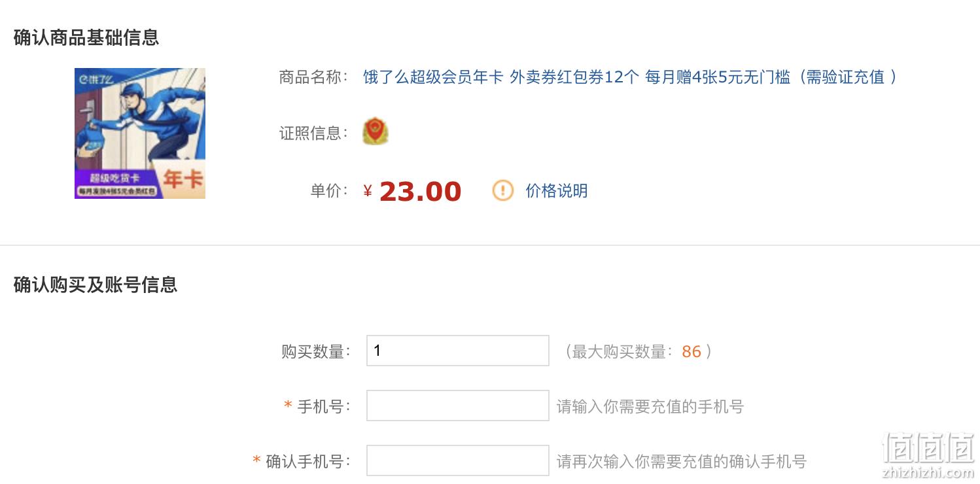Click into the 确认手机号 input box
Image resolution: width=980 pixels, height=484 pixels.
(x=457, y=460)
